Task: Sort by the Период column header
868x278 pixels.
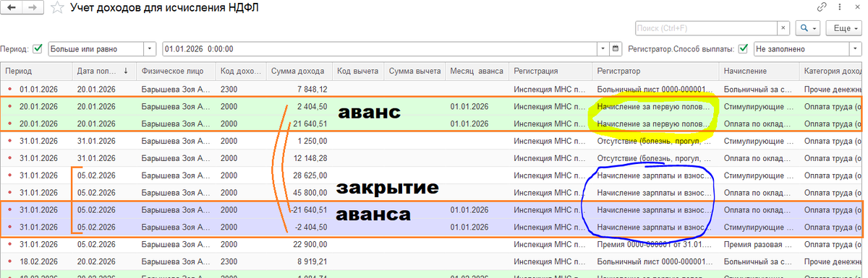Action: tap(36, 71)
